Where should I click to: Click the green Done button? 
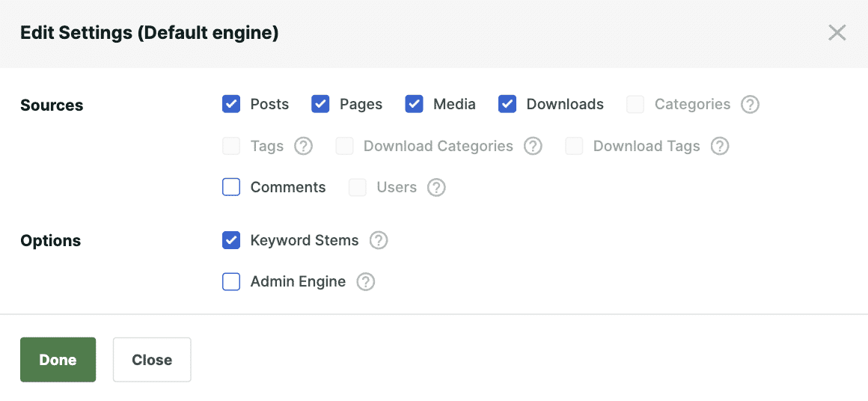[x=58, y=360]
